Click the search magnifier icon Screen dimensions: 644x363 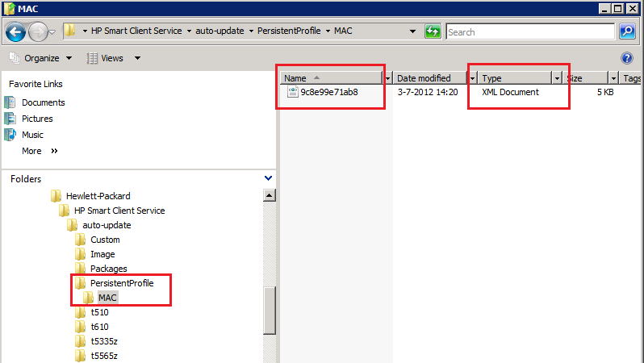coord(628,32)
